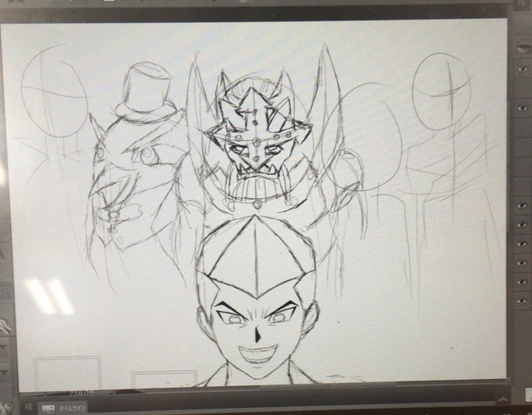The image size is (532, 415).
Task: Click the zoom value 236.00 below the canvas
Action: tap(82, 393)
